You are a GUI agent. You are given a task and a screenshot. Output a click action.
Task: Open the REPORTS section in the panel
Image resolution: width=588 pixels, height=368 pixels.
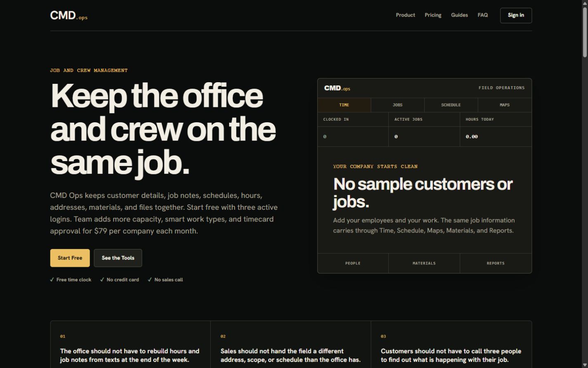tap(496, 263)
